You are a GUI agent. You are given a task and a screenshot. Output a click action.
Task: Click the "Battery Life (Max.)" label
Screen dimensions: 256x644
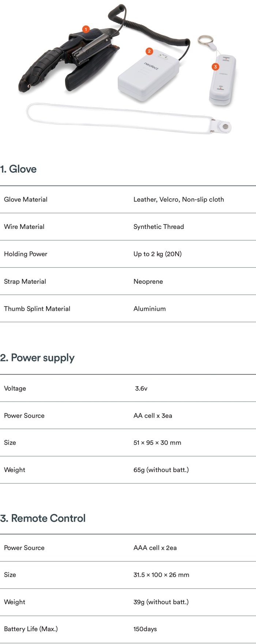(x=31, y=629)
